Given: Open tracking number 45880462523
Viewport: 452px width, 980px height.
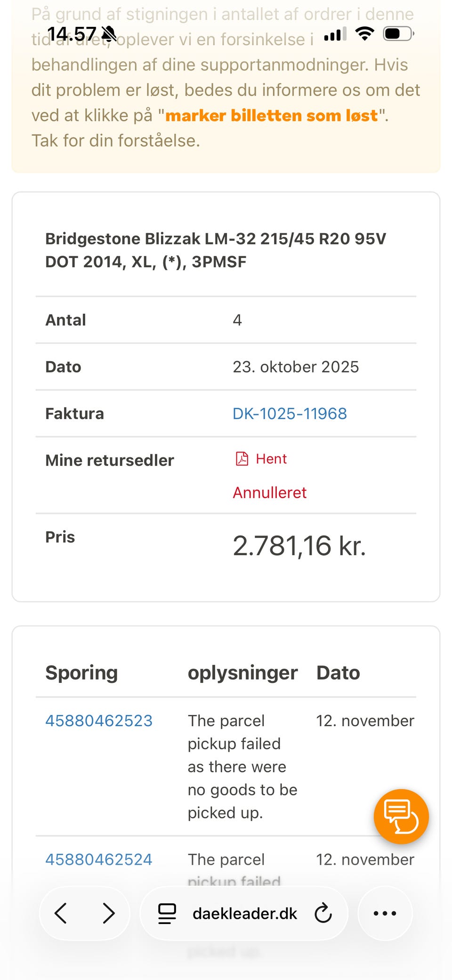Looking at the screenshot, I should click(x=99, y=721).
